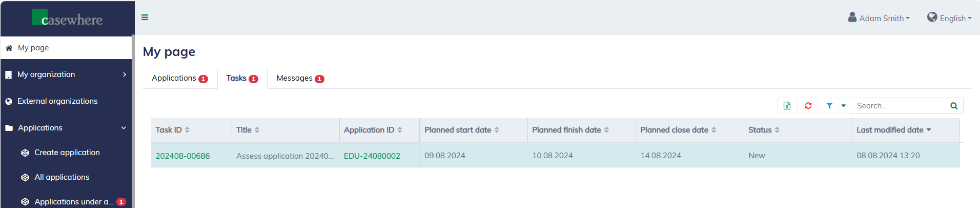
Task: Click the casewhere logo
Action: point(67,18)
